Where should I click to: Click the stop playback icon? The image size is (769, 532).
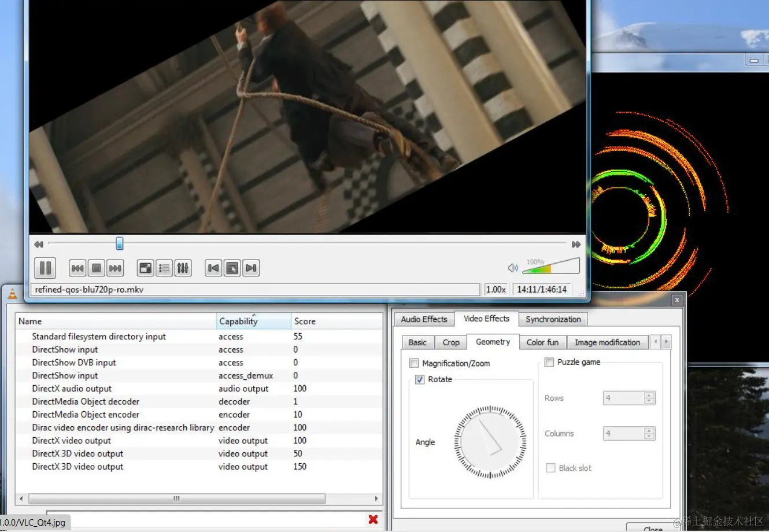tap(97, 268)
